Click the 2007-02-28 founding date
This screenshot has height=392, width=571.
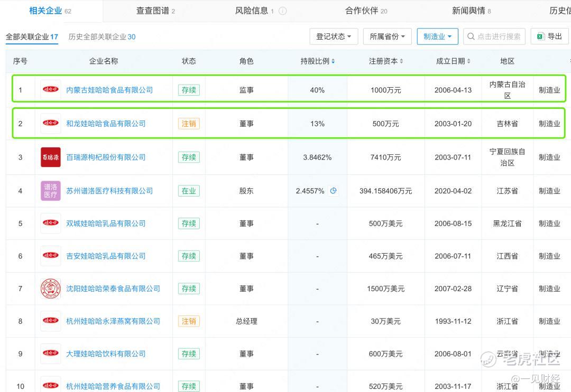tap(453, 288)
